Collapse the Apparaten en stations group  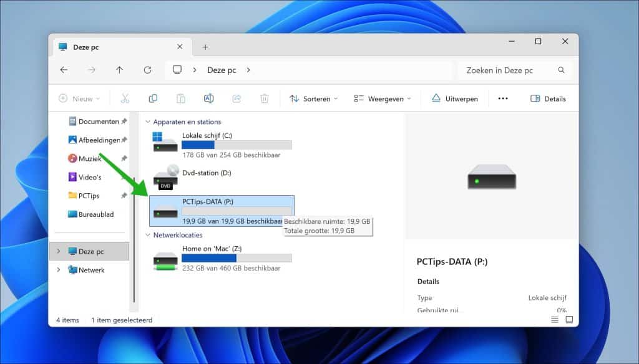148,122
